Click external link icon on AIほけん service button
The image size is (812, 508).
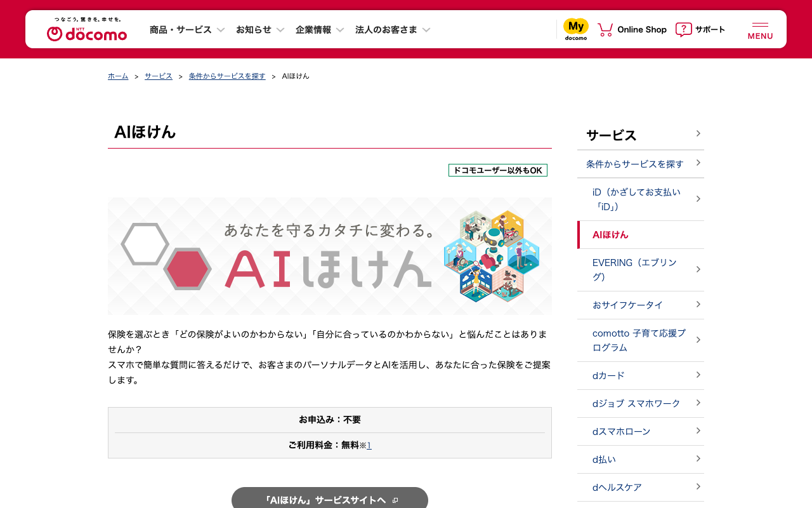[x=395, y=500]
